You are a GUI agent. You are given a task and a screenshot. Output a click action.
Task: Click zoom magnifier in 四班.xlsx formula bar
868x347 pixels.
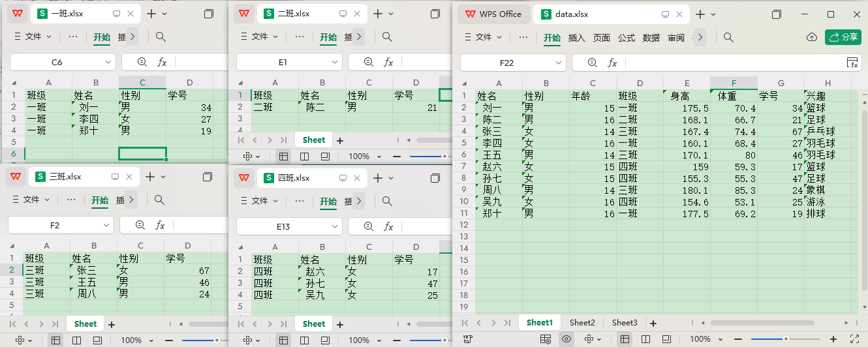pos(368,226)
